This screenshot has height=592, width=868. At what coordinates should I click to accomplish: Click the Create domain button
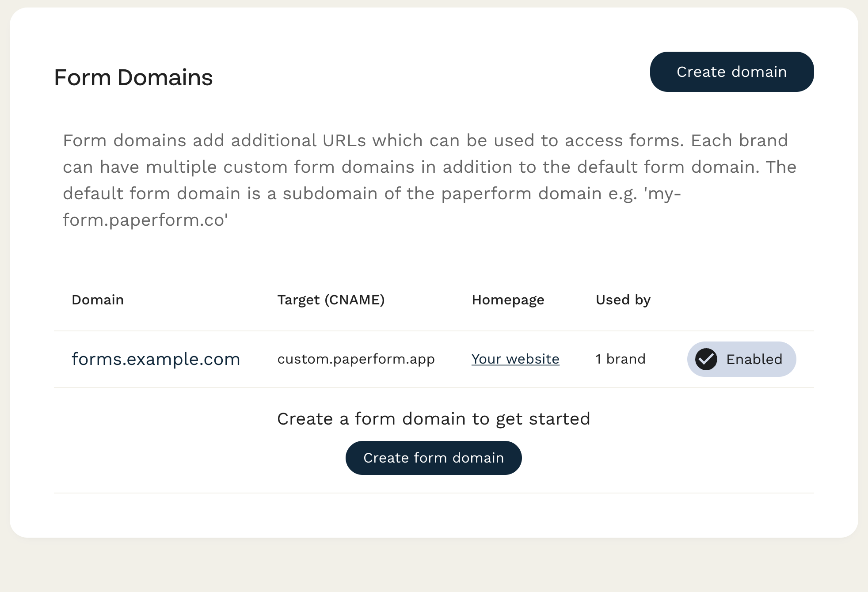click(x=731, y=72)
